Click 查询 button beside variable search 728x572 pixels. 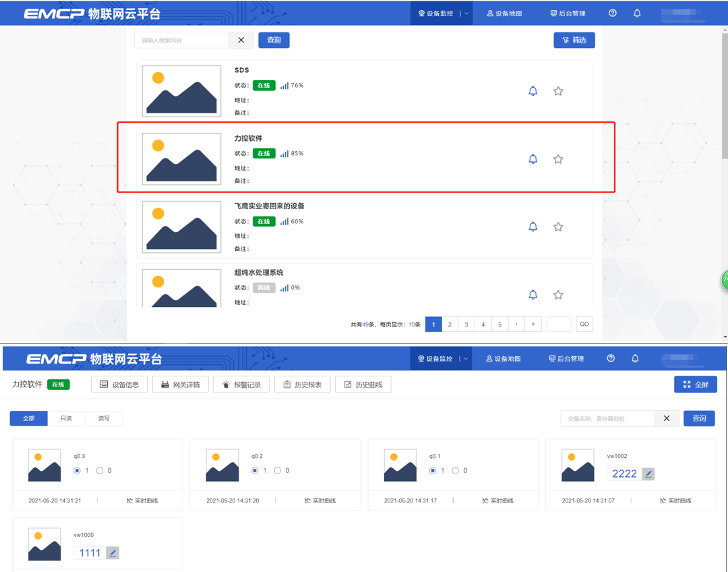(699, 418)
